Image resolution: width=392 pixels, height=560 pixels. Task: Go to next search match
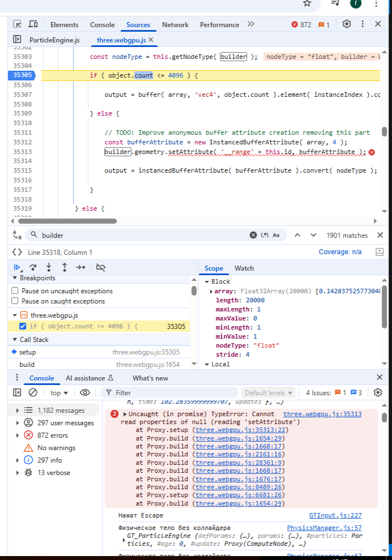coord(313,235)
